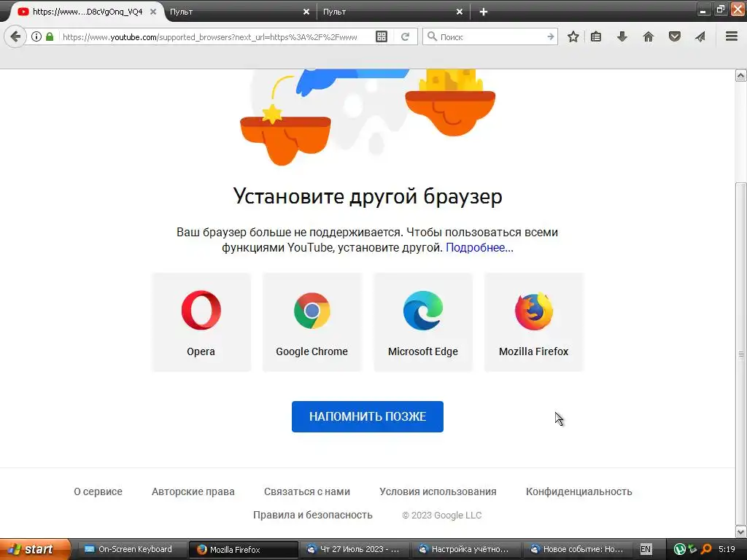Save page to Pocket icon
Viewport: 747px width, 560px height.
(675, 36)
